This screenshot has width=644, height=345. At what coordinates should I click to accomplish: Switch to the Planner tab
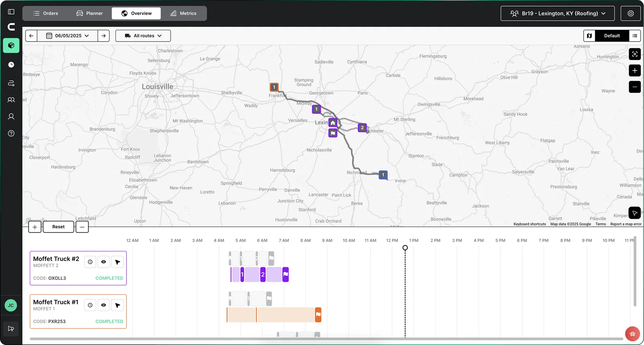coord(89,13)
